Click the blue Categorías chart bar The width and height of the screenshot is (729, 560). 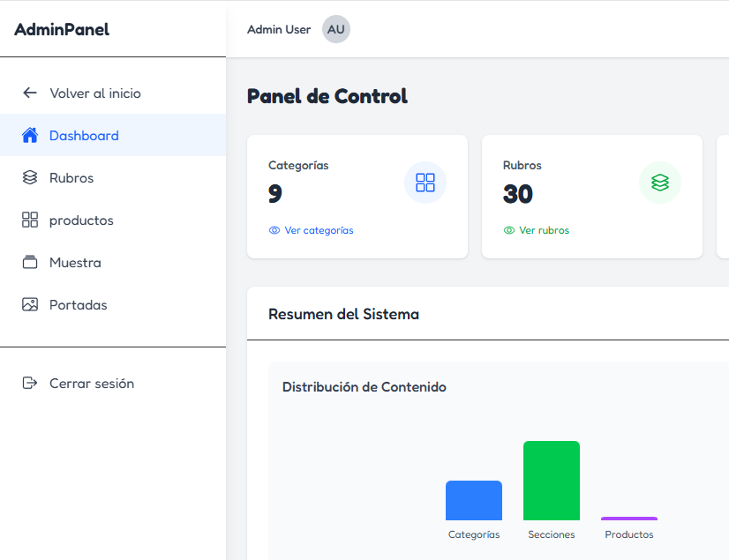[x=474, y=501]
